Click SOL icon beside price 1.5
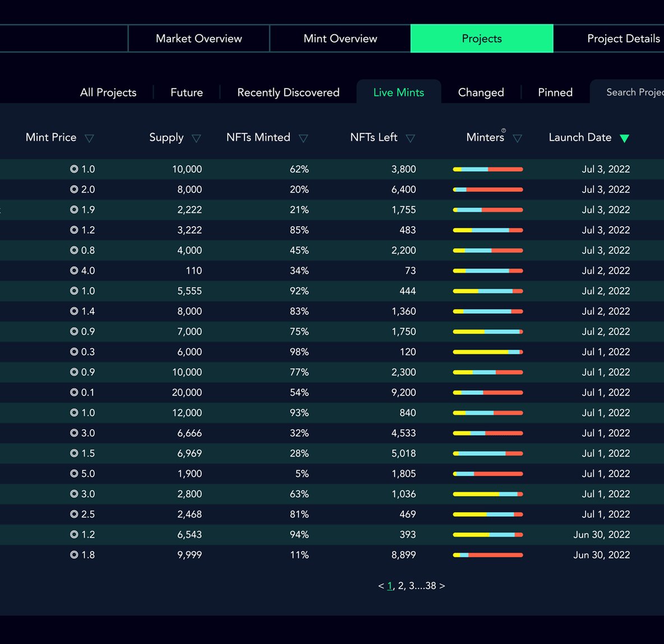 click(x=74, y=453)
